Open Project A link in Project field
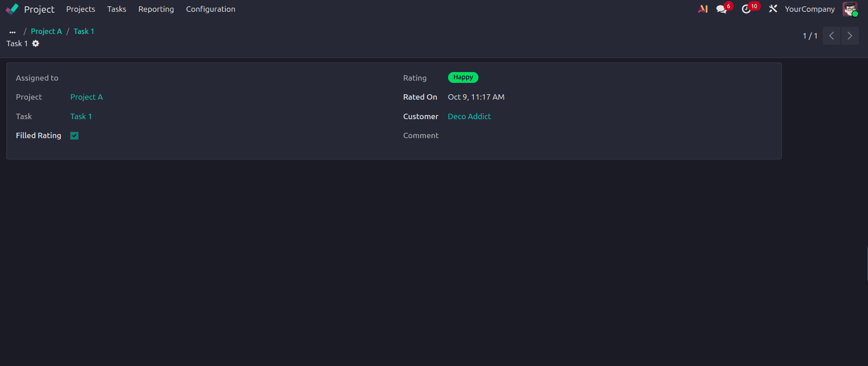This screenshot has width=868, height=366. 87,97
